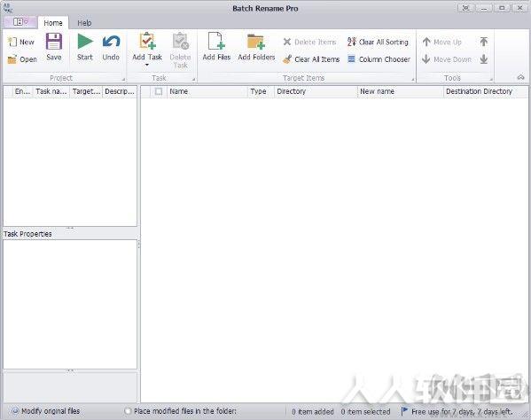Click the flag icon in status bar
Image resolution: width=531 pixels, height=420 pixels.
click(x=404, y=411)
